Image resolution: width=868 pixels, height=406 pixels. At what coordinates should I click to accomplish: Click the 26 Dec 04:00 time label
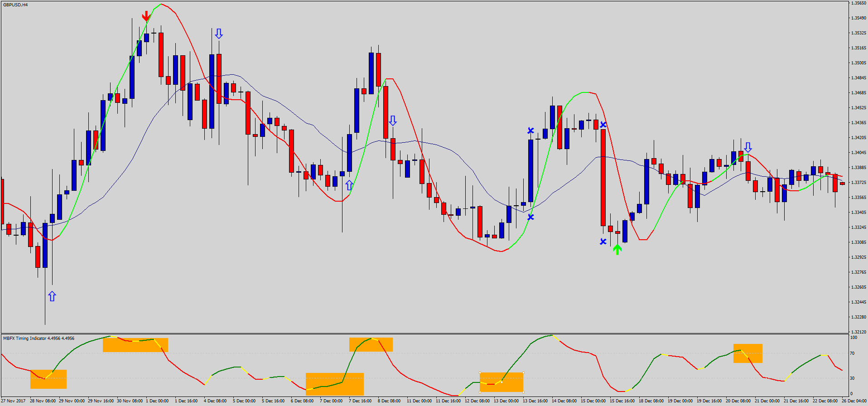(x=854, y=401)
